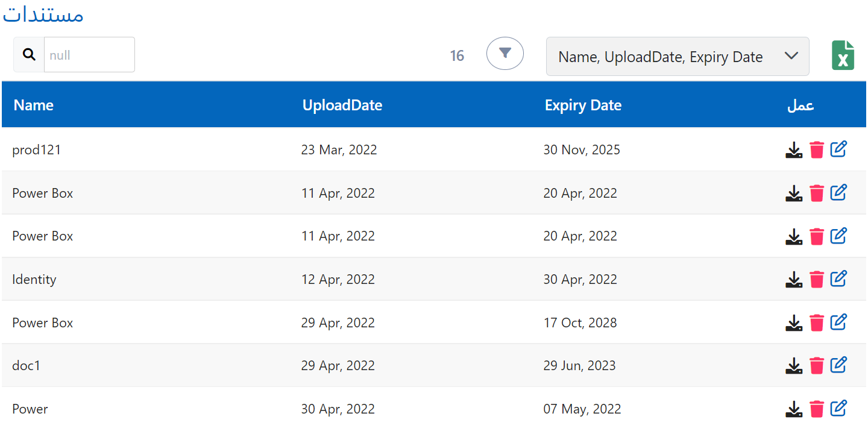Edit the doc1 document entry
Viewport: 868px width, 428px height.
coord(838,365)
